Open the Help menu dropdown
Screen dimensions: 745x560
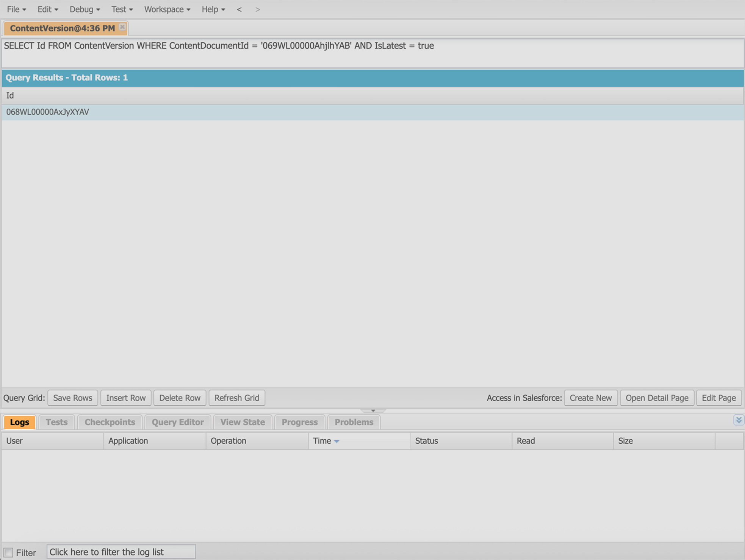coord(213,9)
